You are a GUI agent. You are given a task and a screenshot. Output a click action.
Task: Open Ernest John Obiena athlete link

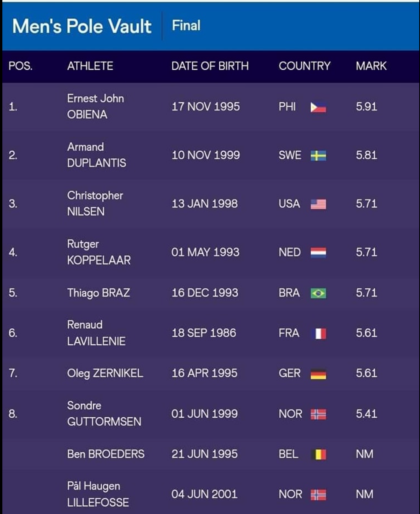coord(95,106)
